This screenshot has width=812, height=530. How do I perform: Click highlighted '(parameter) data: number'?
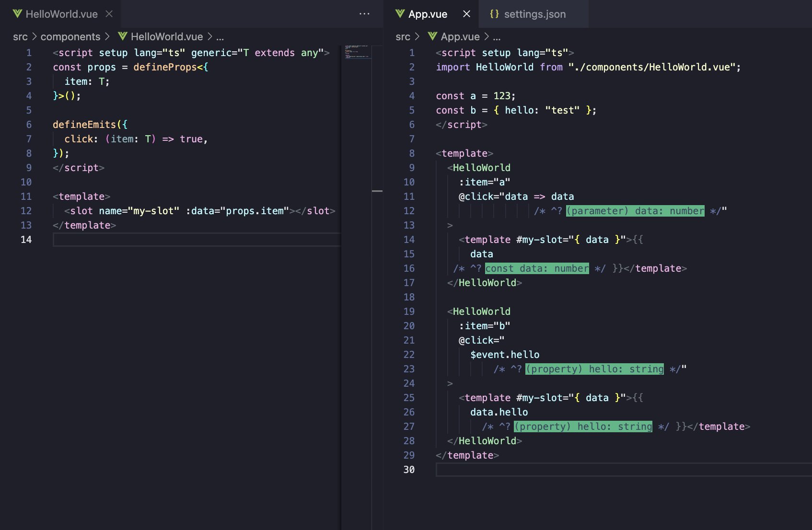point(635,211)
